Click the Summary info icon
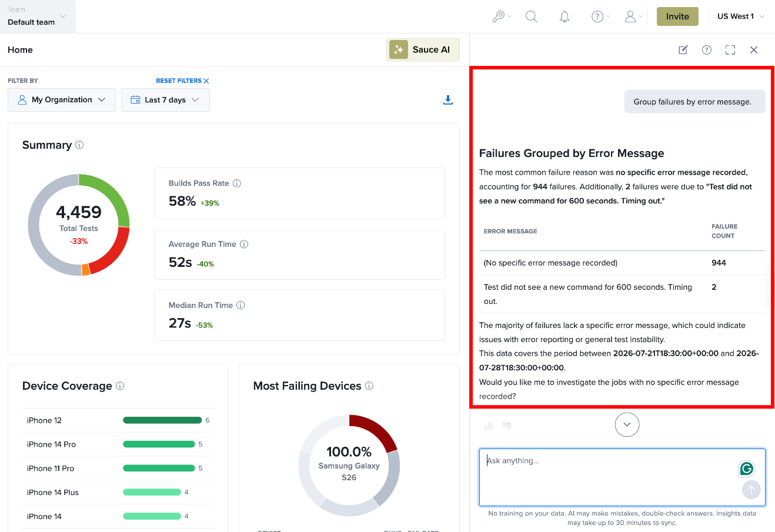775x532 pixels. tap(79, 145)
